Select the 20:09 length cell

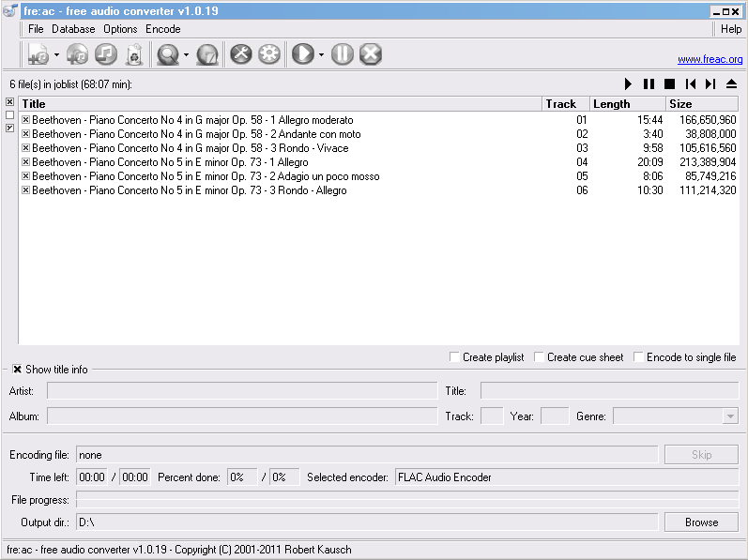pos(649,162)
